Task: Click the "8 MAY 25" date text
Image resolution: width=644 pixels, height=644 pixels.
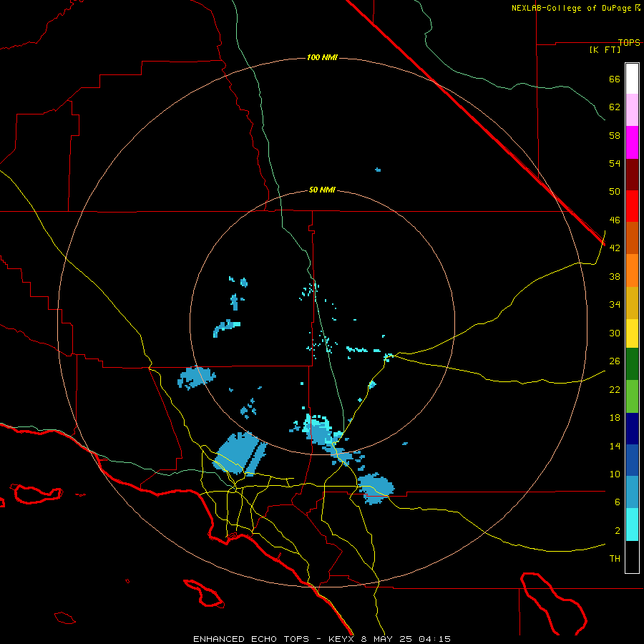Action: (x=387, y=639)
